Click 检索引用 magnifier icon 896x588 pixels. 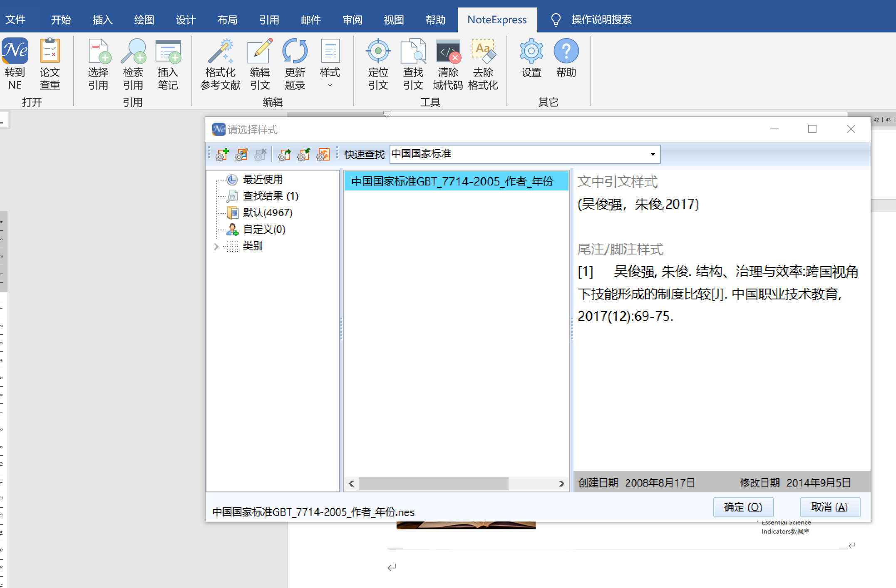point(133,50)
